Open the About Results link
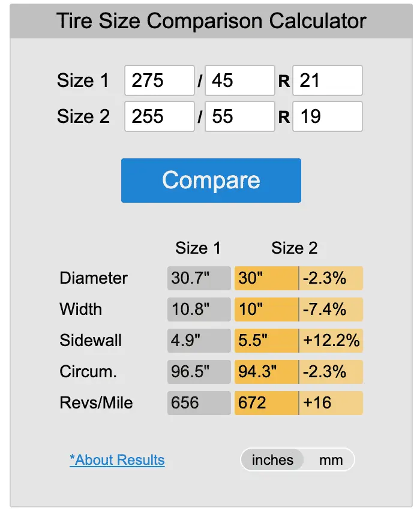Screen dimensions: 420x511 [117, 460]
